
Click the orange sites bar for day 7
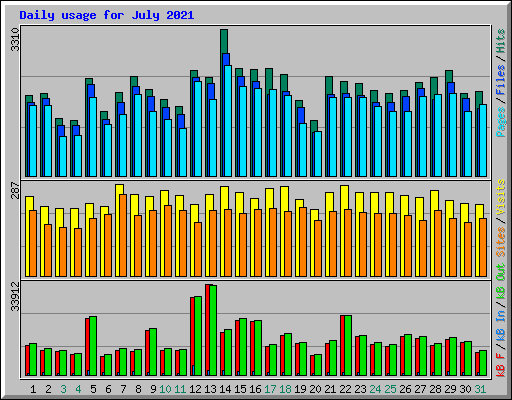[123, 236]
